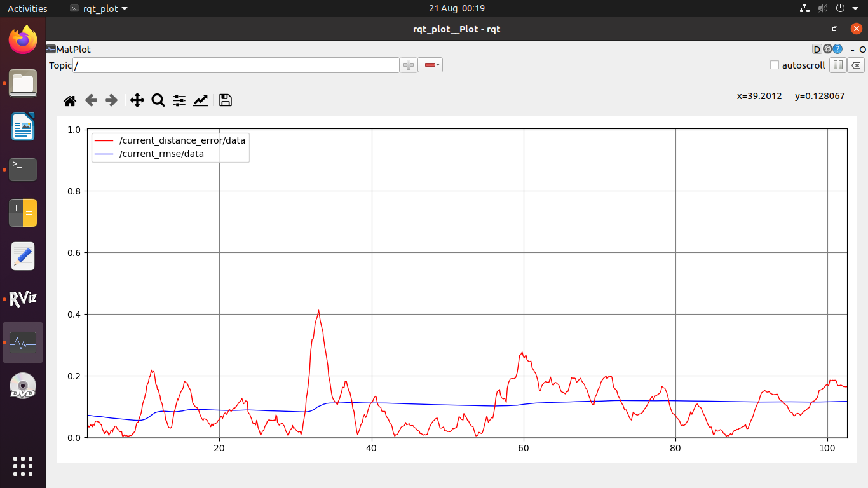868x488 pixels.
Task: Launch Firefox from the dock
Action: point(23,41)
